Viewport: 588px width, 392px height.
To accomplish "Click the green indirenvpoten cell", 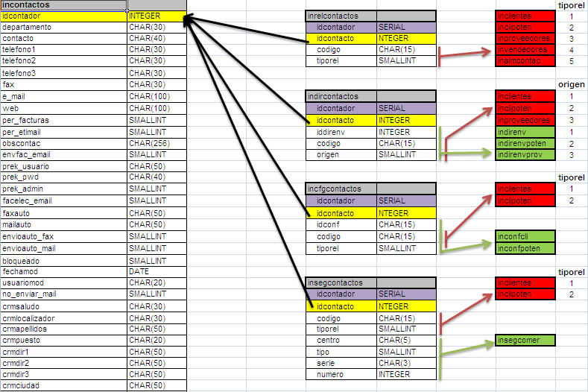I will coord(525,144).
